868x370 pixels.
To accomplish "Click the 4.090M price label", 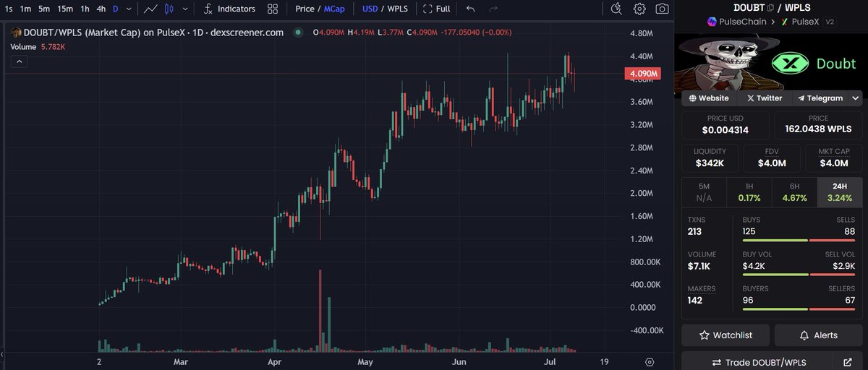I will (643, 74).
